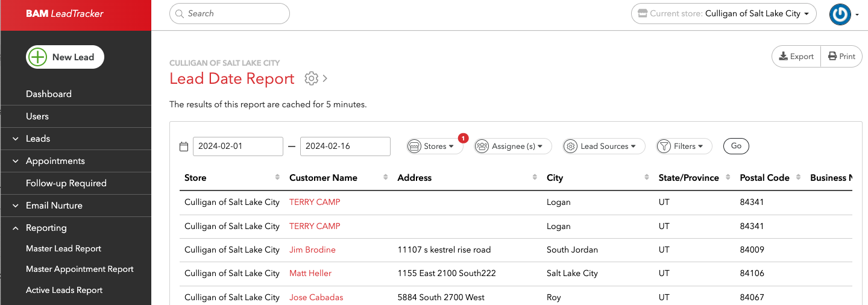The height and width of the screenshot is (305, 868).
Task: Click the user profile power avatar
Action: [x=840, y=14]
